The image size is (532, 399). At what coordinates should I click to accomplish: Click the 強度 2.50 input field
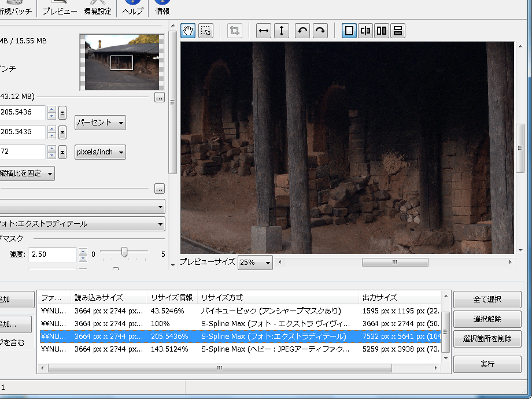pyautogui.click(x=53, y=254)
